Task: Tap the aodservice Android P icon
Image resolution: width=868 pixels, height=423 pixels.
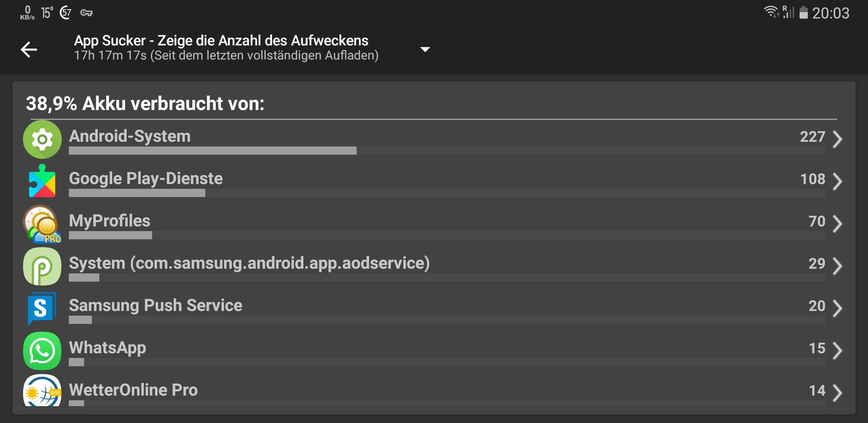Action: coord(42,266)
